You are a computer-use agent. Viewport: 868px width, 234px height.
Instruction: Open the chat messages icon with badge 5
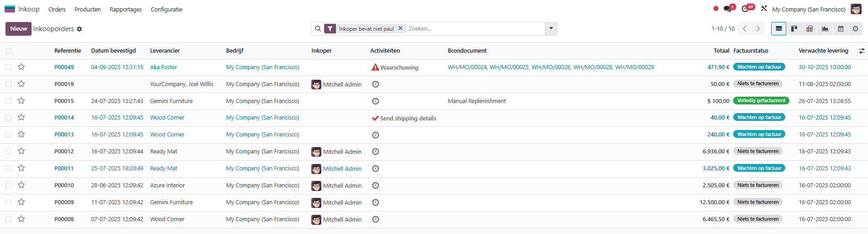point(728,9)
